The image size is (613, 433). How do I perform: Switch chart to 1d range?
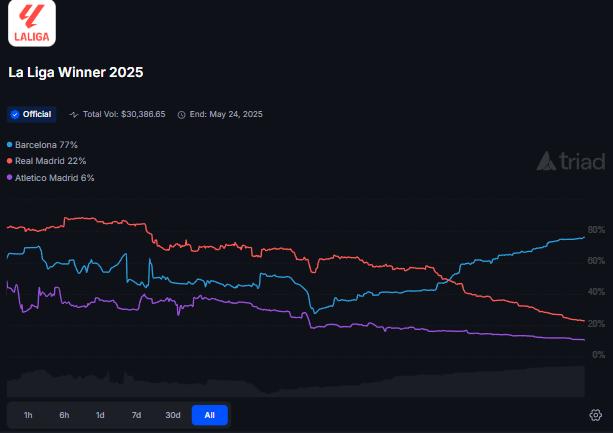pos(100,415)
